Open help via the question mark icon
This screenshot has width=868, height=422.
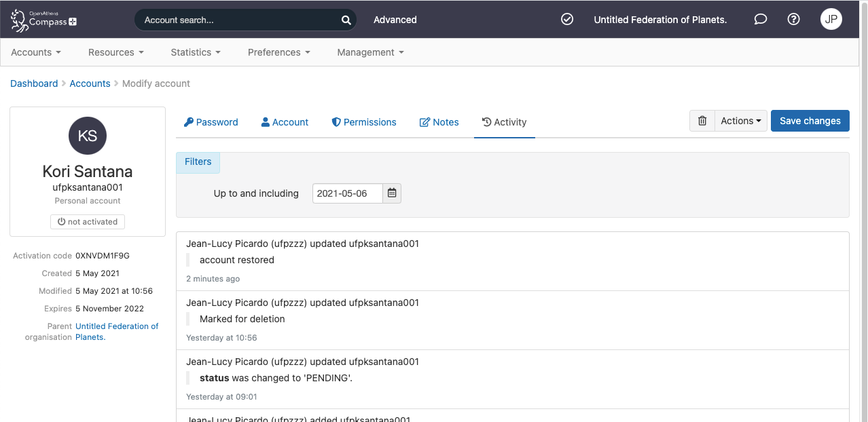coord(793,20)
